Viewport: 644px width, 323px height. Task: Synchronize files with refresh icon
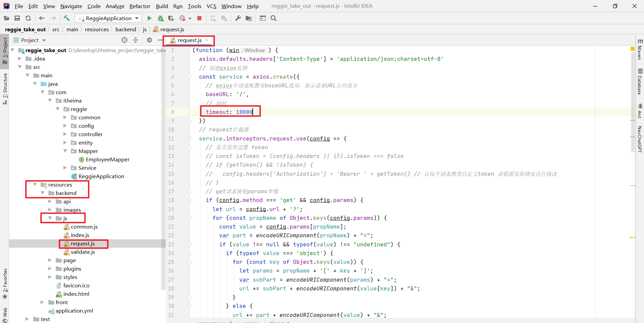(28, 18)
